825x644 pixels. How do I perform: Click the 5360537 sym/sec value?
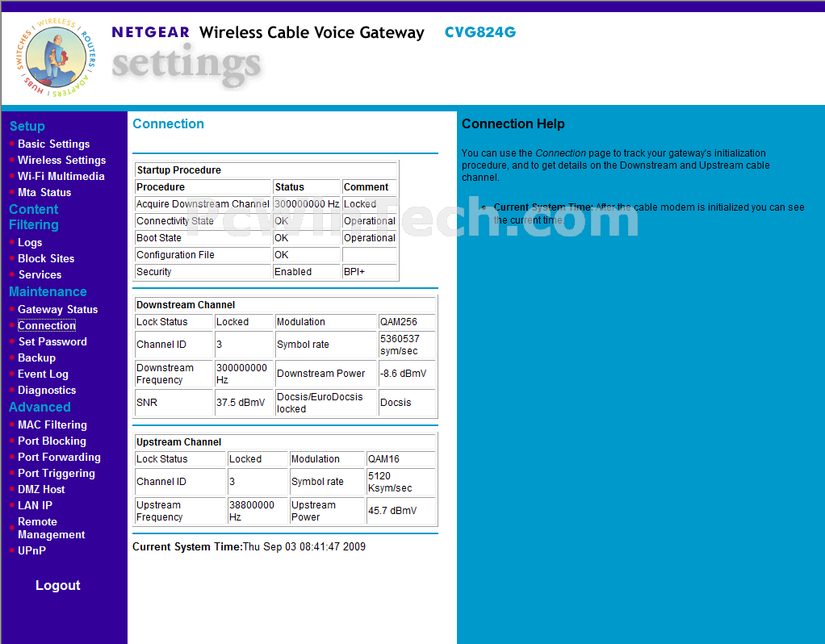407,345
